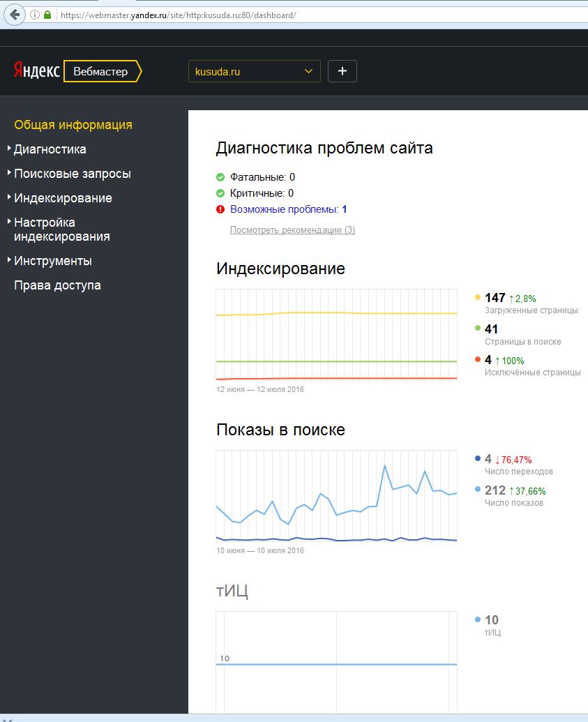Click the green check next to Критичные
The width and height of the screenshot is (588, 722).
coord(220,193)
